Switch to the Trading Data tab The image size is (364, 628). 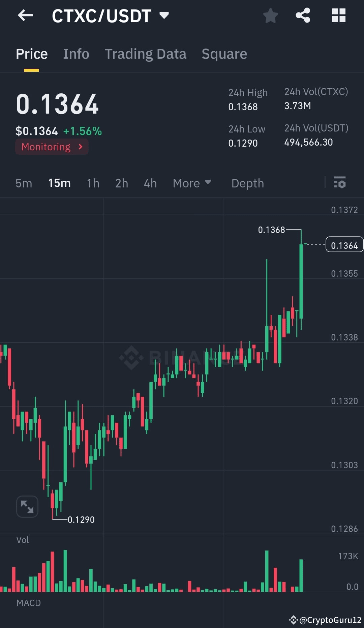(x=146, y=54)
